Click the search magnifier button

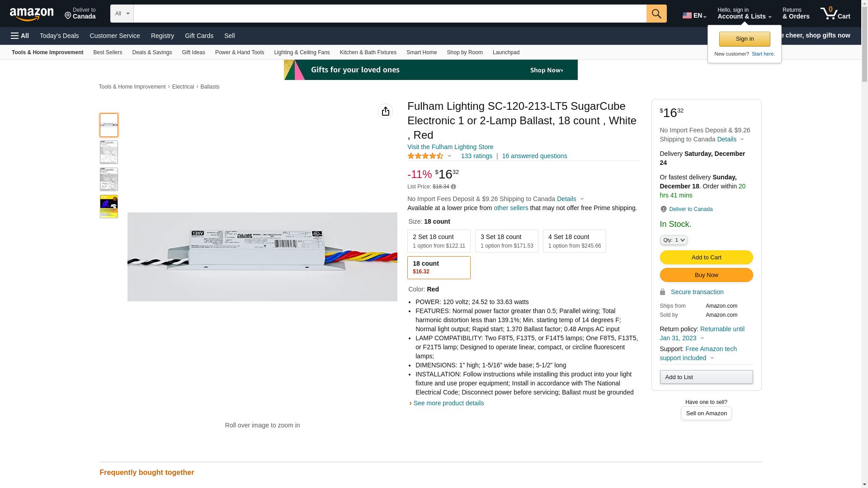pos(656,14)
